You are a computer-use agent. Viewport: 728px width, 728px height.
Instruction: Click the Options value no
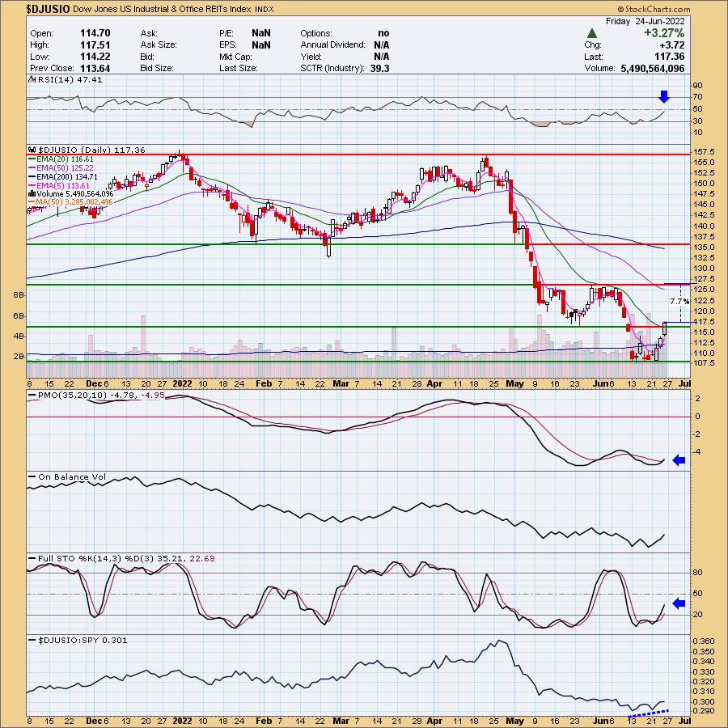point(383,33)
